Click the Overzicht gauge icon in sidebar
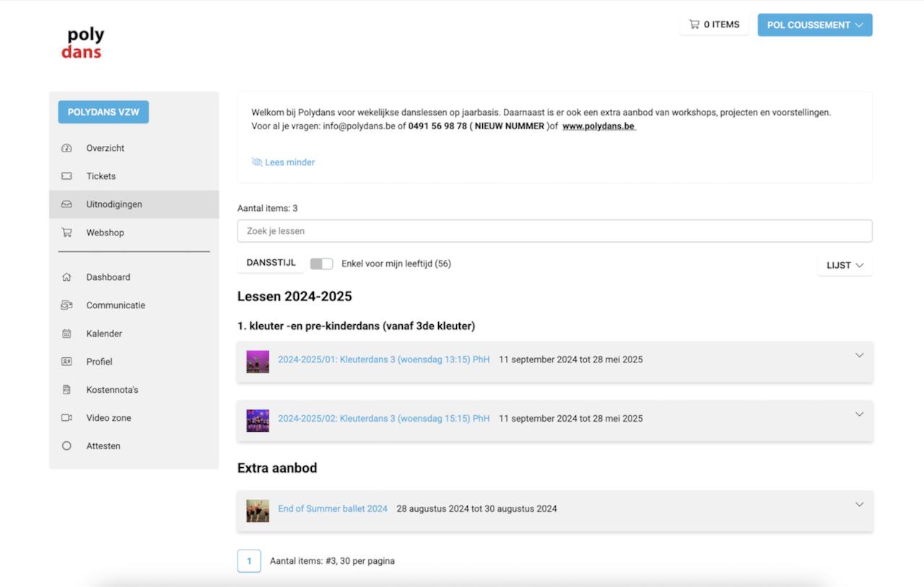The width and height of the screenshot is (924, 587). [x=67, y=148]
